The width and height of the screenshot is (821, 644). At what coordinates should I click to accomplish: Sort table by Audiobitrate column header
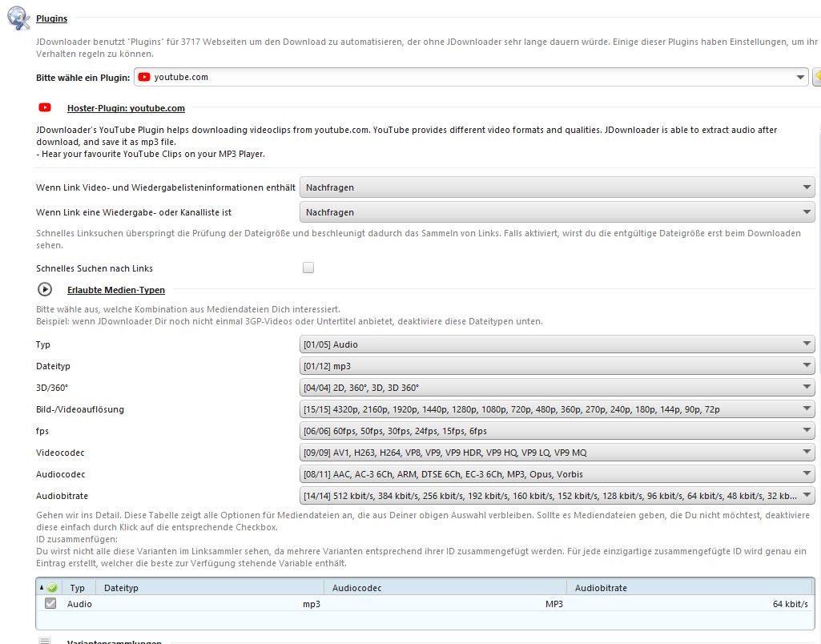[690, 588]
